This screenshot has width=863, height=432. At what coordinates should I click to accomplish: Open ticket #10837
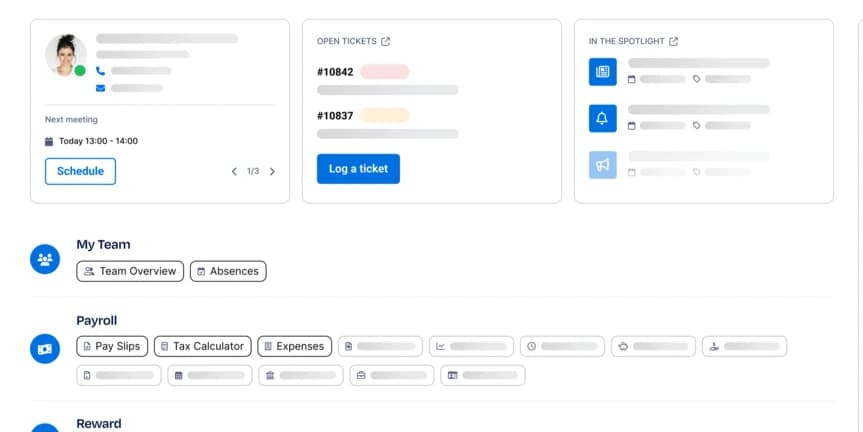(x=335, y=116)
